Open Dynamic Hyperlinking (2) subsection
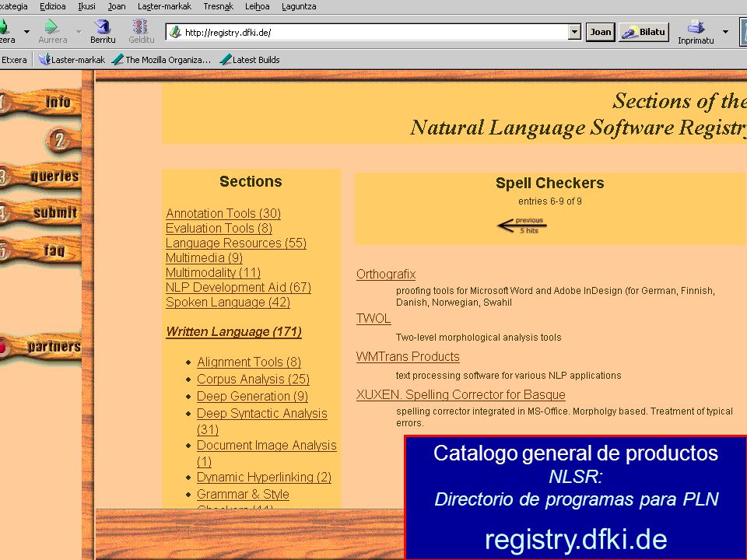 click(265, 477)
